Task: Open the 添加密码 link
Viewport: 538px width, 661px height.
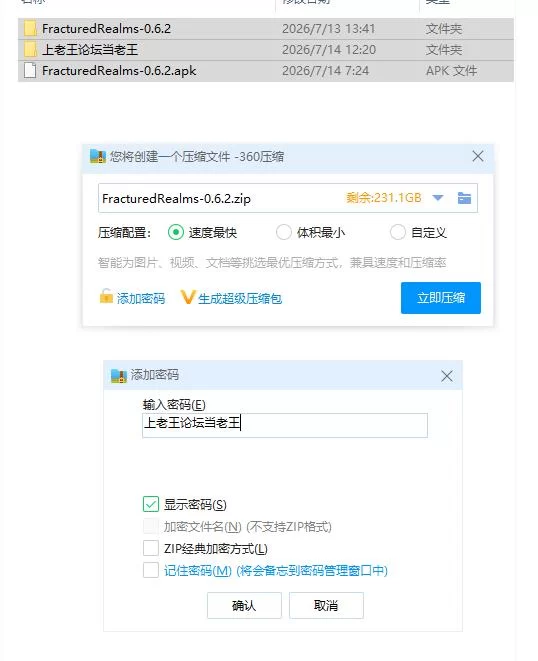Action: [141, 298]
